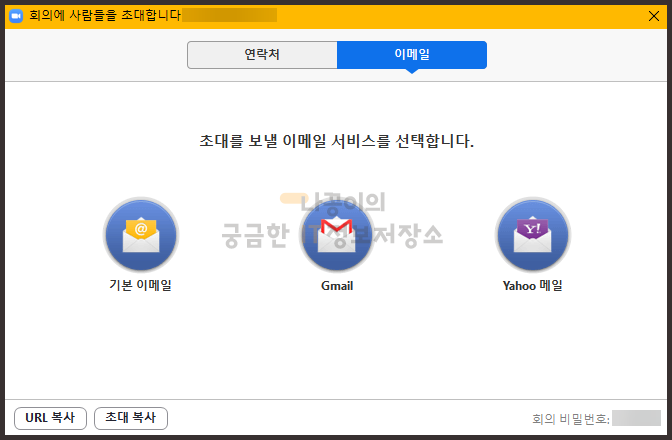The width and height of the screenshot is (672, 440).
Task: Select the 이메일 tab
Action: 412,55
